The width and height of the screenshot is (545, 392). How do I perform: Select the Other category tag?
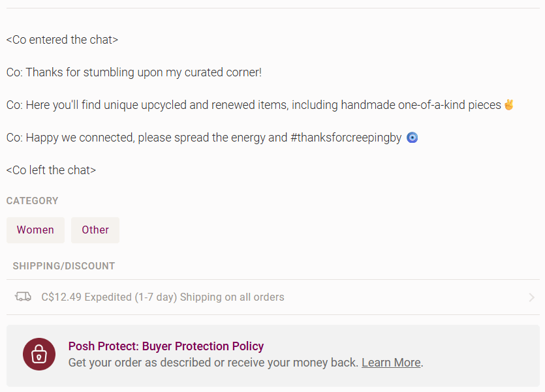(x=95, y=230)
